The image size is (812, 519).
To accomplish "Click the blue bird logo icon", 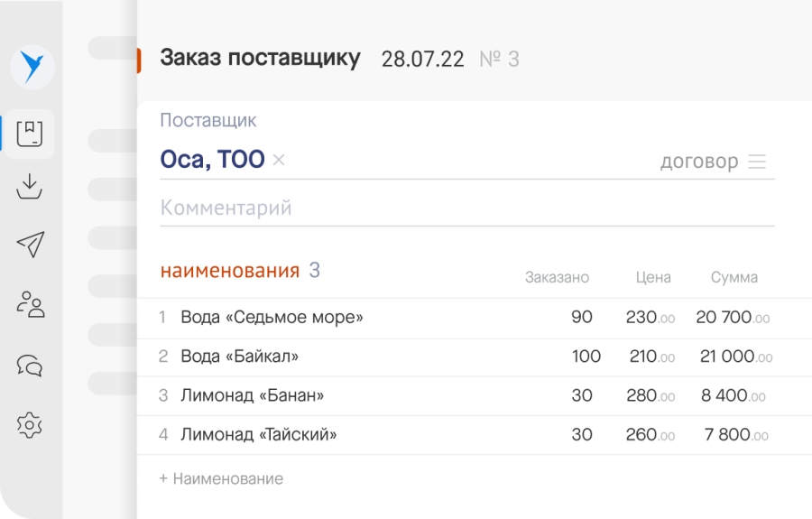I will (x=32, y=67).
